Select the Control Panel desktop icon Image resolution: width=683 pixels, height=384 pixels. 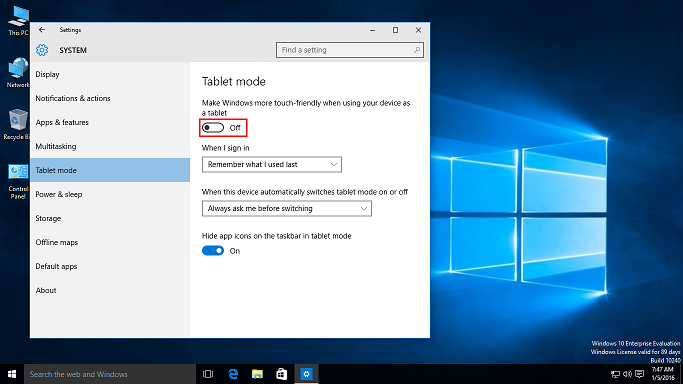coord(18,182)
